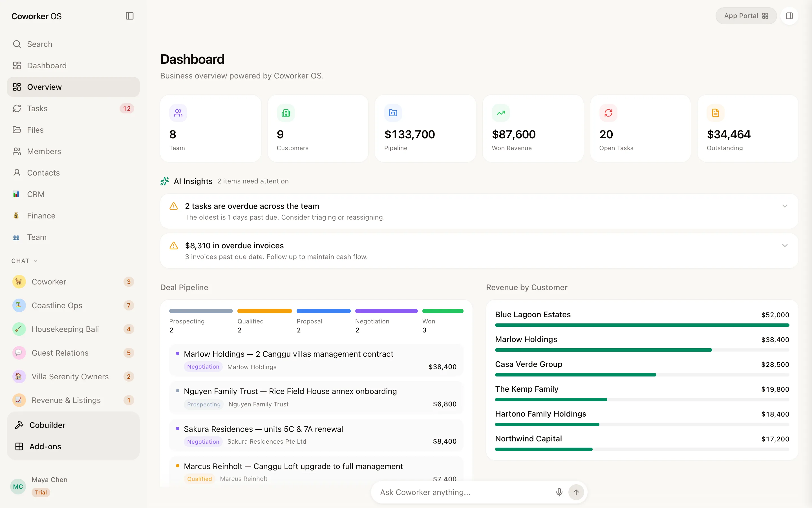
Task: Click the Team people icon in sidebar
Action: pyautogui.click(x=16, y=237)
